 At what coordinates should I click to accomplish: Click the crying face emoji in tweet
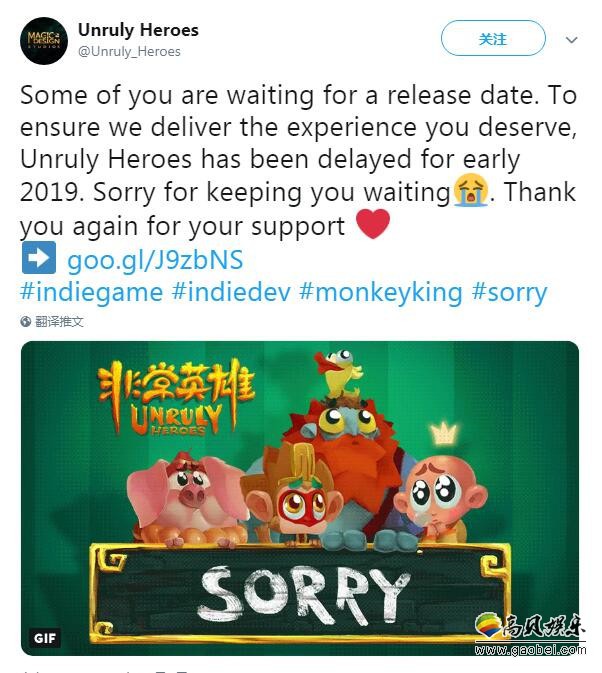point(471,190)
